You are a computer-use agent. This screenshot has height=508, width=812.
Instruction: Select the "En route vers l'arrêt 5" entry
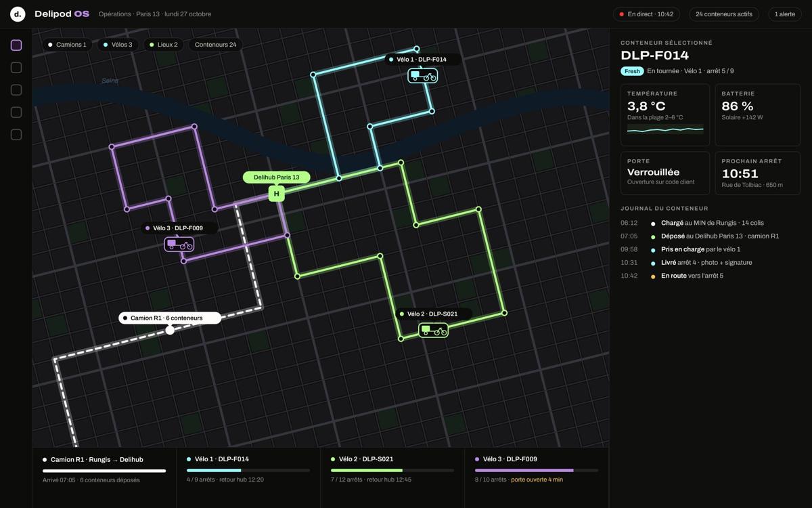tap(710, 276)
